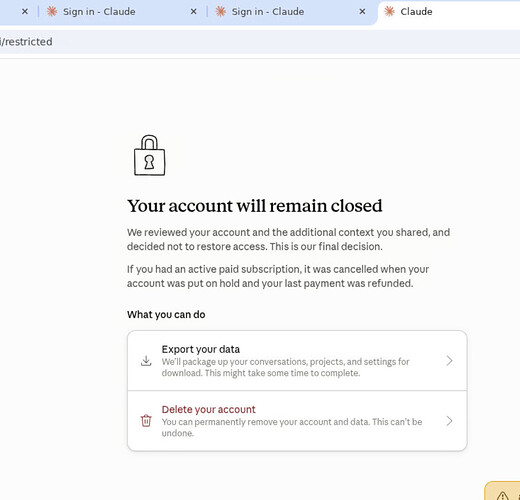Expand Export your data via its chevron

[x=449, y=361]
